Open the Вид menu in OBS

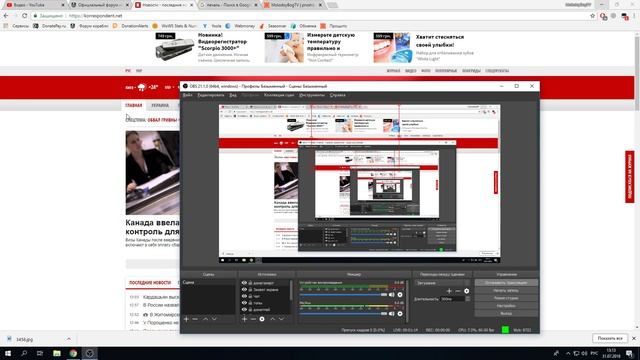pos(233,95)
